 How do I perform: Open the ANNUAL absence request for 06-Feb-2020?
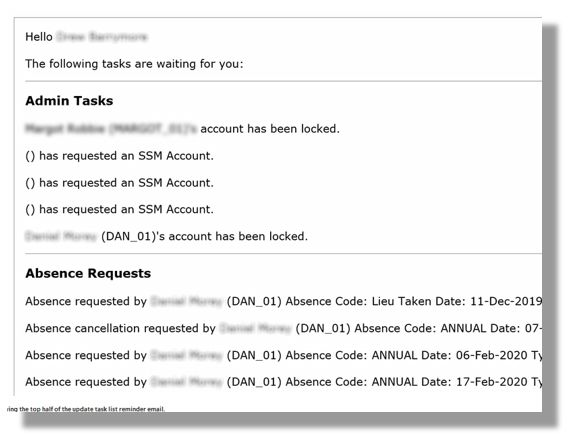click(x=284, y=355)
